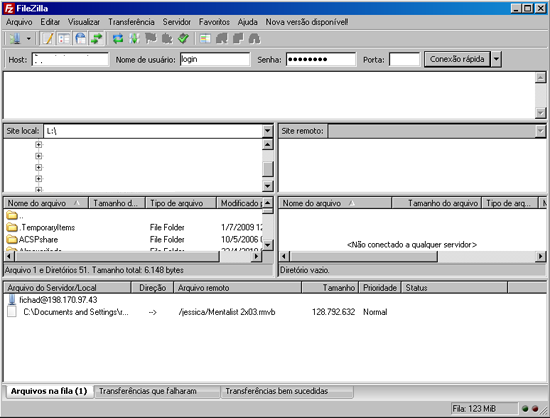Select the .TemporaryItems folder

(x=41, y=228)
